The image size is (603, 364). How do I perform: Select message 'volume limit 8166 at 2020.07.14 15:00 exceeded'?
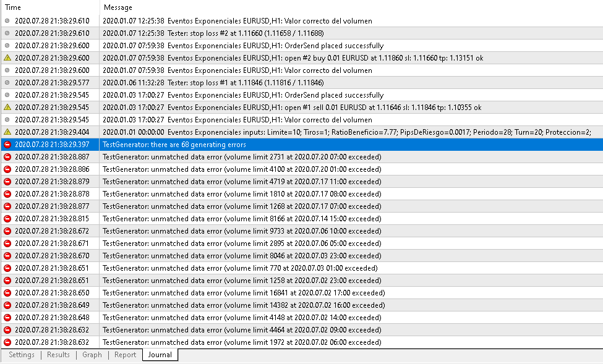pos(242,219)
